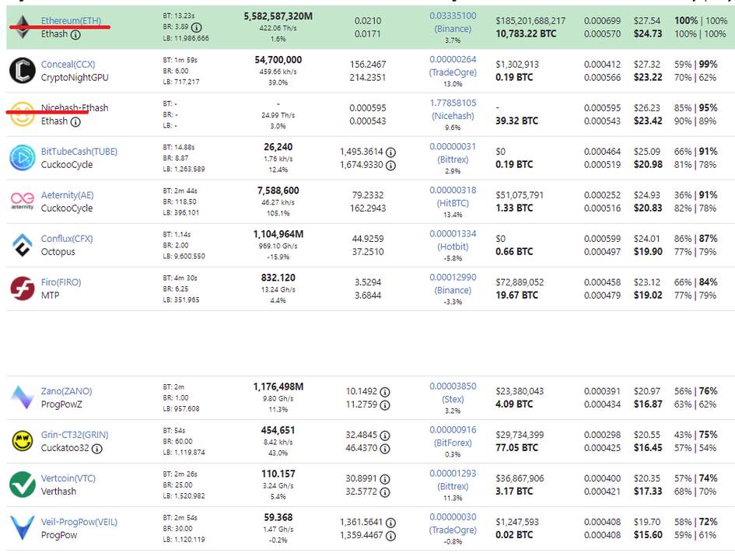Select Conceal difficulty value 54,700,000
Image resolution: width=735 pixels, height=560 pixels.
click(278, 60)
